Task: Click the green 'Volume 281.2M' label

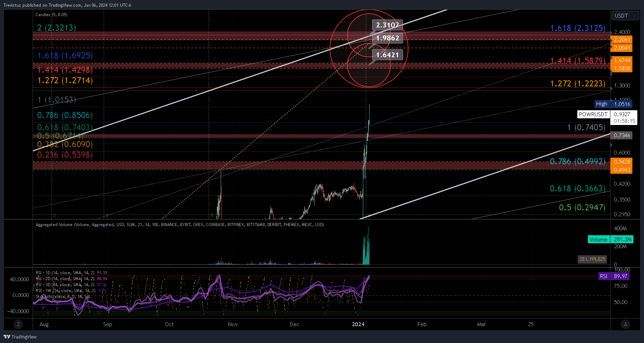Action: tap(611, 239)
